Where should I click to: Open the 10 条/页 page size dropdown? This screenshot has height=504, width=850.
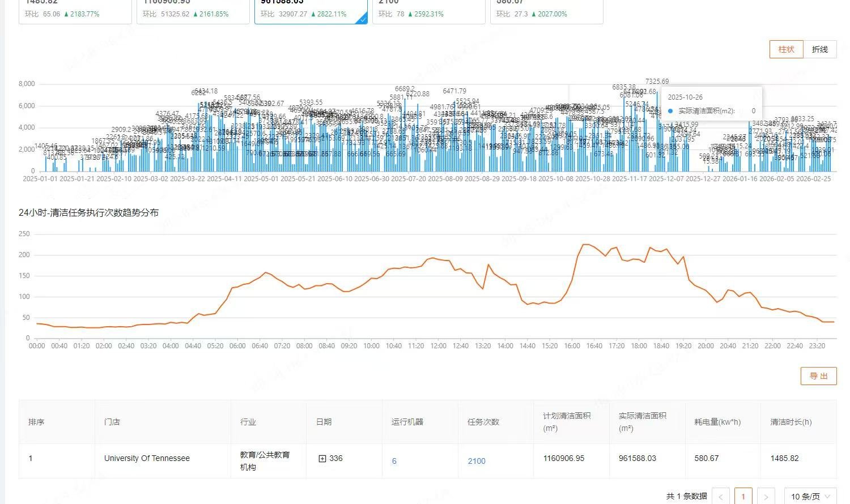coord(810,496)
